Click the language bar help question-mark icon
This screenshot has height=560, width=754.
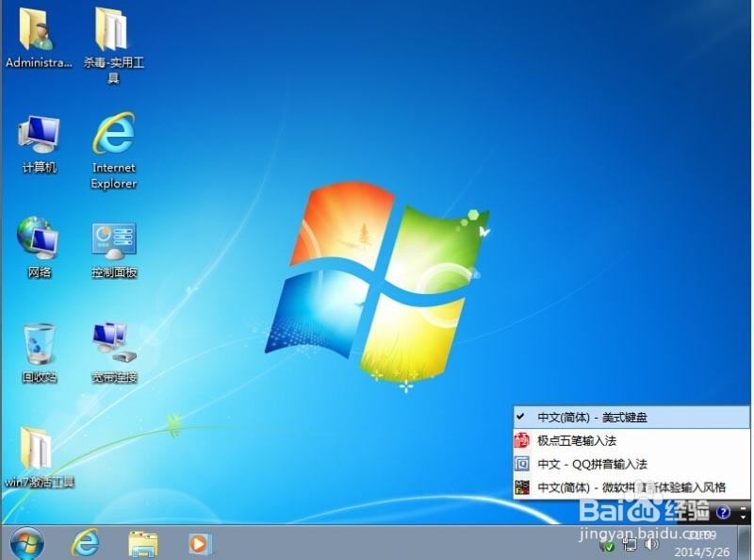click(723, 512)
